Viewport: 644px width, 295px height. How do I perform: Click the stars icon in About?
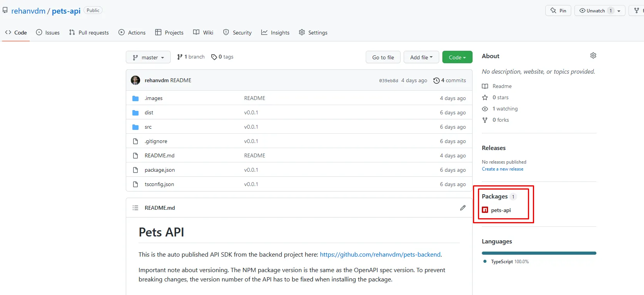coord(485,98)
